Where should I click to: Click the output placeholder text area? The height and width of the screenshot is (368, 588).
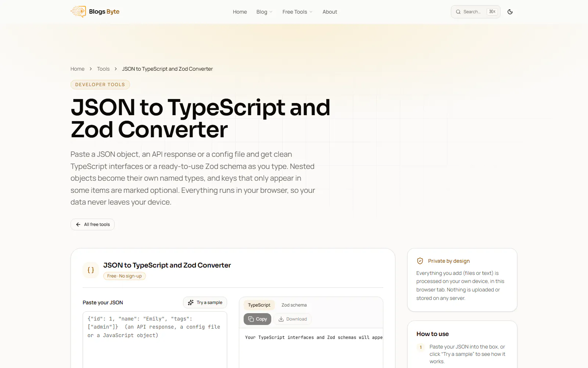coord(311,348)
